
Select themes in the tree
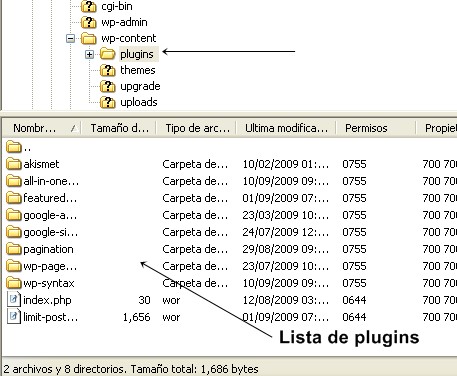pyautogui.click(x=138, y=70)
